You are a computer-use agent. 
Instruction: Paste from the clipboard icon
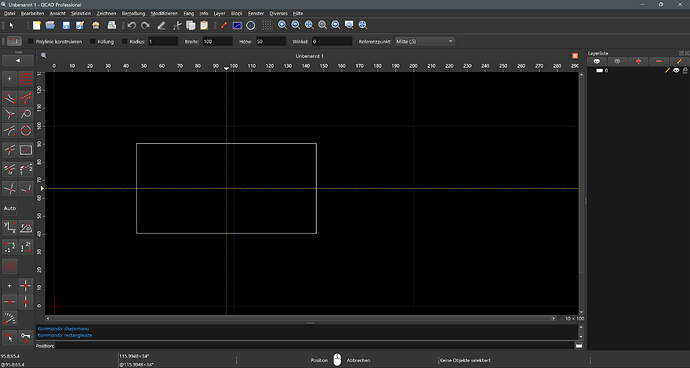(x=204, y=25)
